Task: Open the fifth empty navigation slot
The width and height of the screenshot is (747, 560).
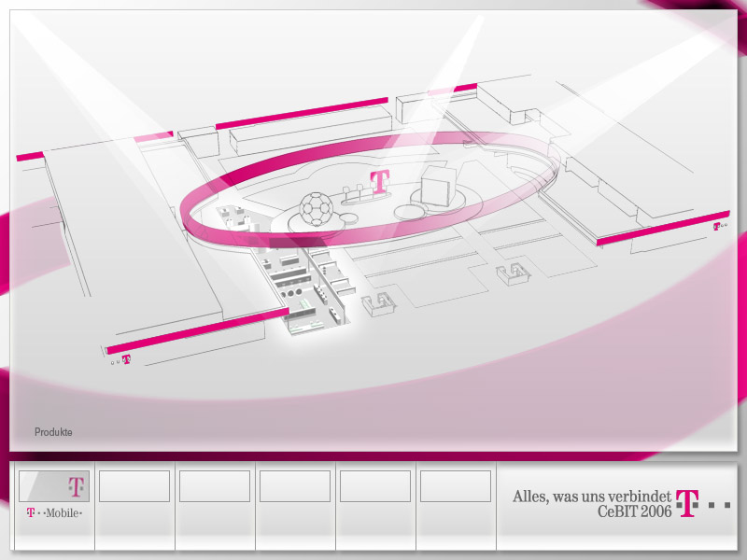Action: [375, 486]
